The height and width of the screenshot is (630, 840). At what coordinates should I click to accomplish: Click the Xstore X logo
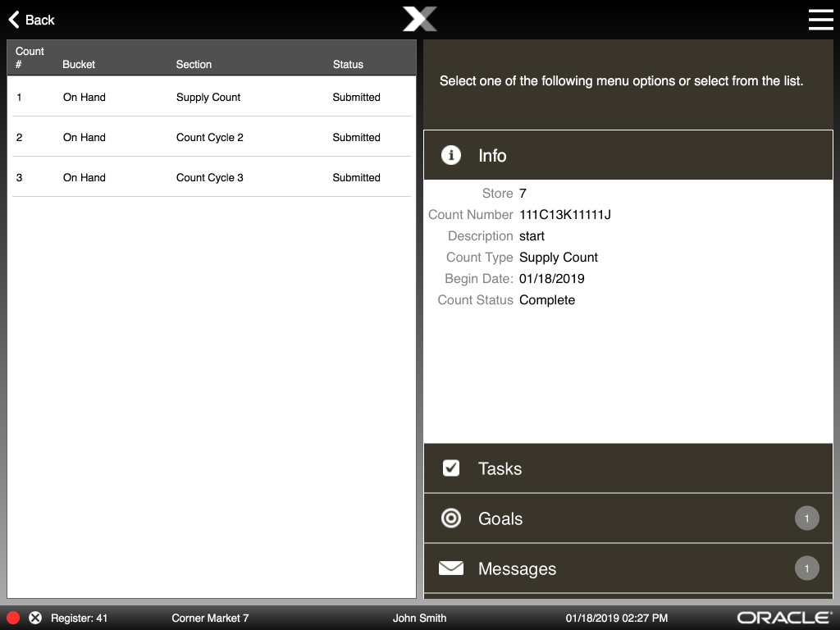420,20
